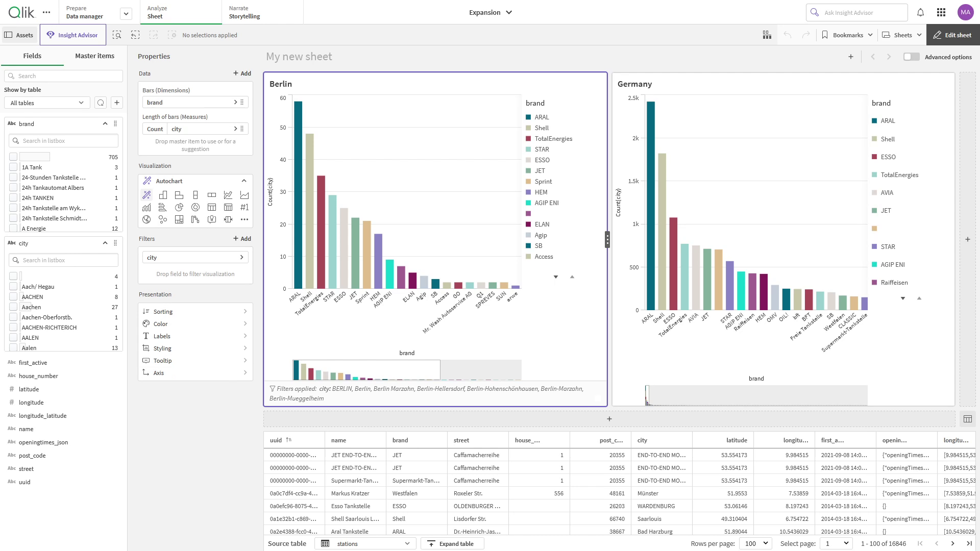
Task: Switch to the Master items tab
Action: 94,56
